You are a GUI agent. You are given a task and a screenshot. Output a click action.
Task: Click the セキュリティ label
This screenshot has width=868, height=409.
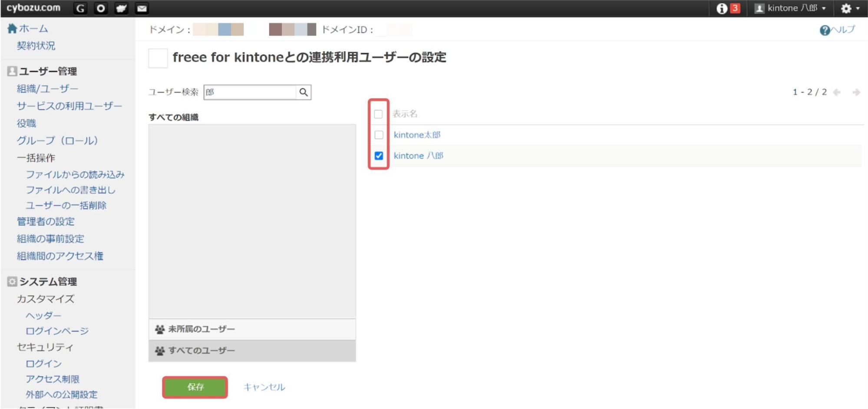point(45,347)
